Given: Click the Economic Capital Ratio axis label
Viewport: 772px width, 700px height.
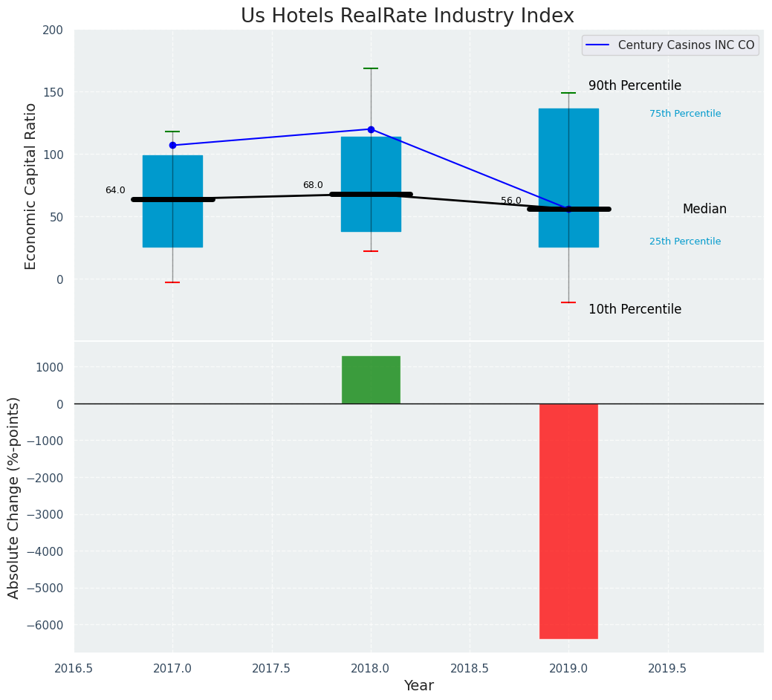Looking at the screenshot, I should [x=31, y=186].
